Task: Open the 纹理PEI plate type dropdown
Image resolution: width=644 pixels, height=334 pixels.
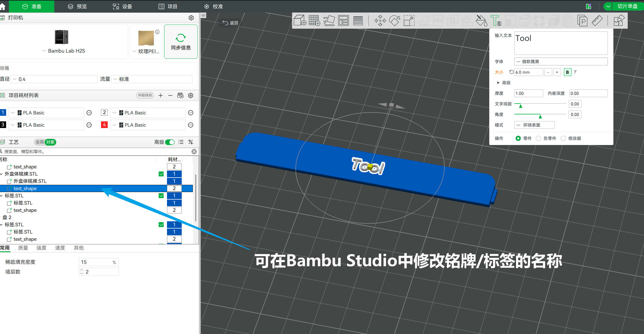Action: click(146, 51)
